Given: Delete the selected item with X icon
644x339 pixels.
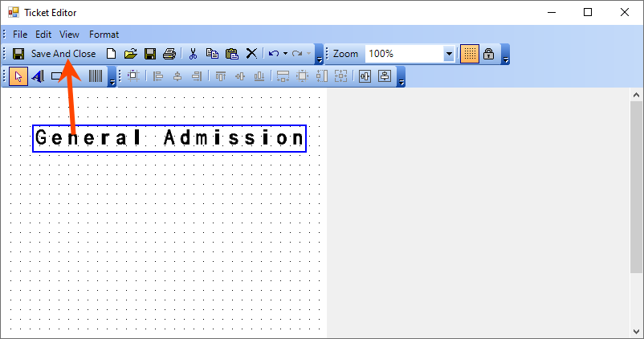Looking at the screenshot, I should point(251,54).
